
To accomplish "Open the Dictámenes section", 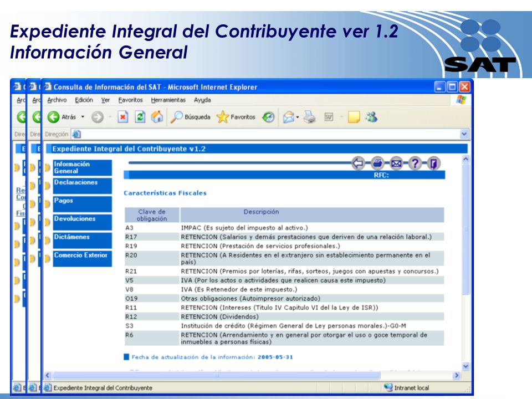I will pos(83,241).
